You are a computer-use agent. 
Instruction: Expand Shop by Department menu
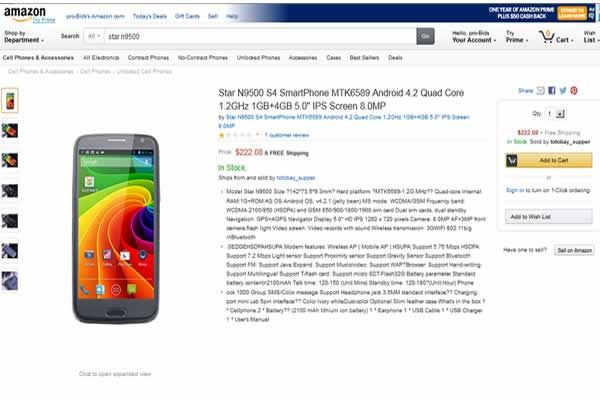(x=24, y=36)
